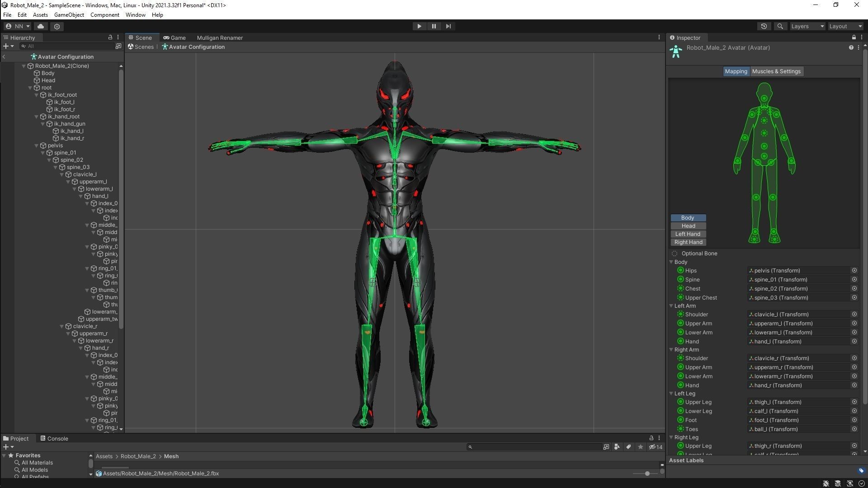
Task: Open the Asset Labels tag icon
Action: (x=861, y=470)
